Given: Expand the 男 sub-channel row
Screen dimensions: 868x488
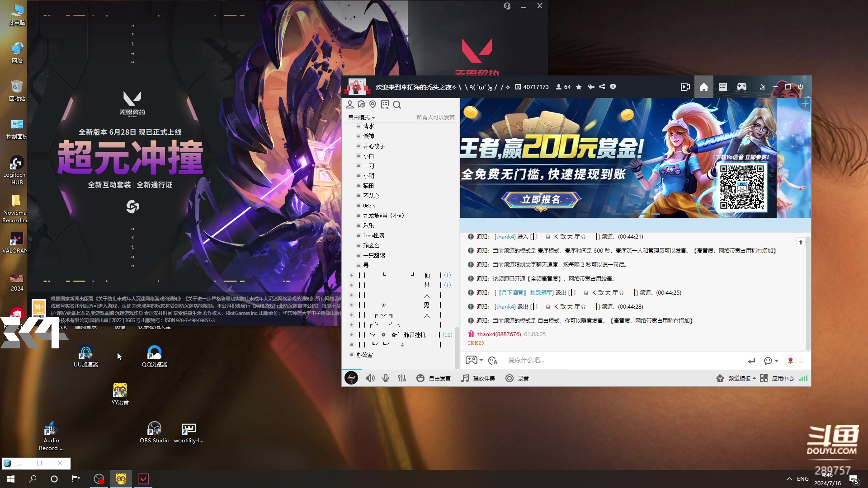Looking at the screenshot, I should 352,305.
